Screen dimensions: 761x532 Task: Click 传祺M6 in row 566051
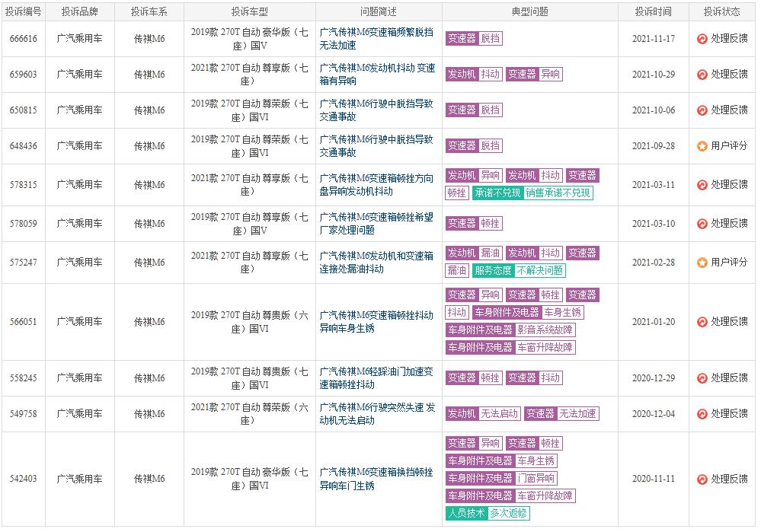click(x=149, y=322)
